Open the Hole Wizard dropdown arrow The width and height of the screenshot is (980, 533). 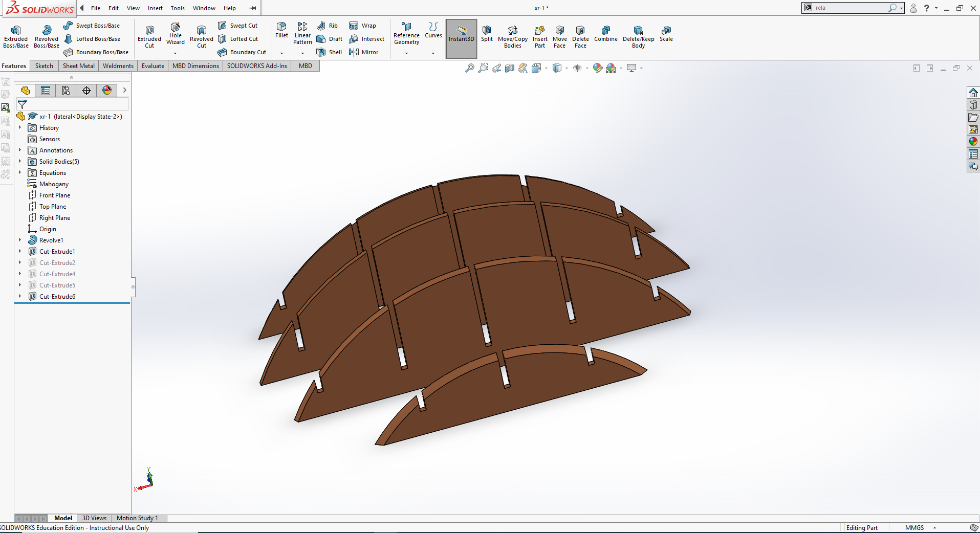click(176, 53)
